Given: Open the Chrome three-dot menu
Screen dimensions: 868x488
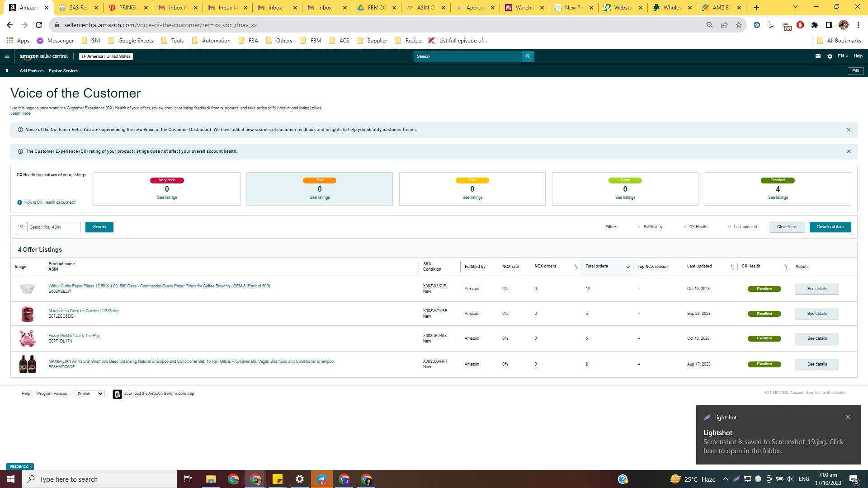Looking at the screenshot, I should pyautogui.click(x=858, y=25).
